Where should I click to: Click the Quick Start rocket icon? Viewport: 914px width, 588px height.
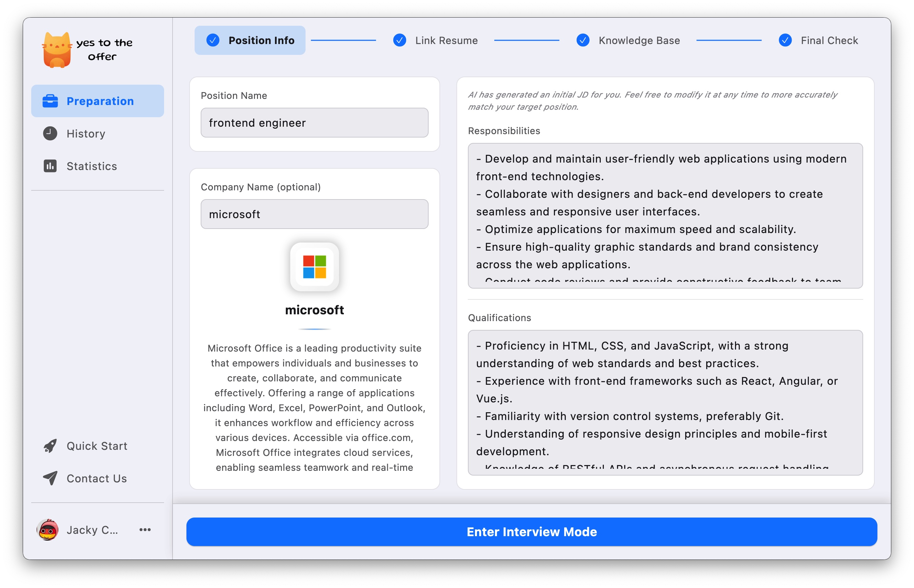point(50,446)
